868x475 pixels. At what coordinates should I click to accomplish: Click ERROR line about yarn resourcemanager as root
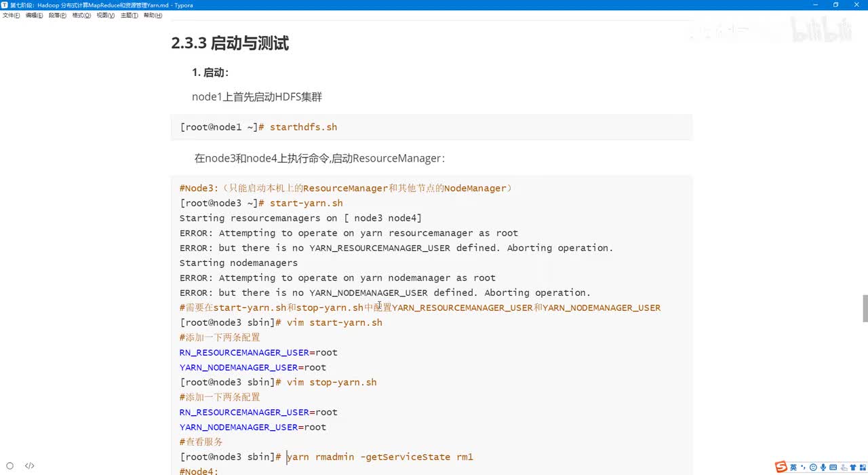coord(349,233)
